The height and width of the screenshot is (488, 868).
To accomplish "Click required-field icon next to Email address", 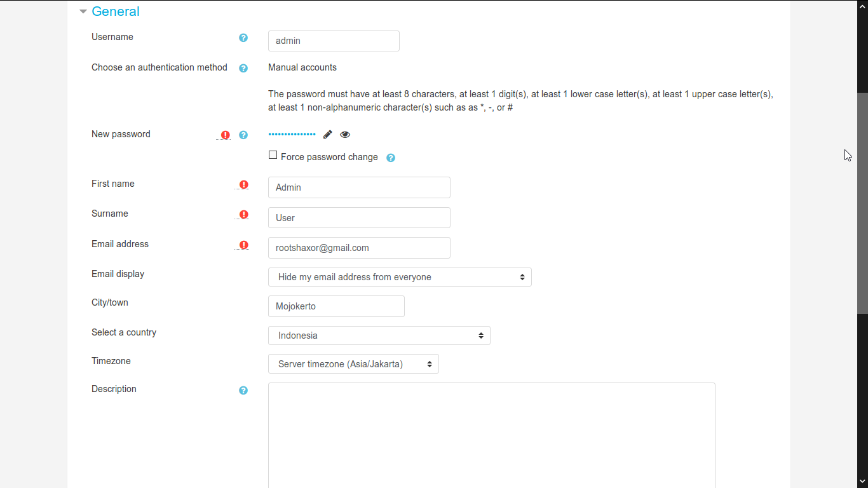I will (x=243, y=245).
